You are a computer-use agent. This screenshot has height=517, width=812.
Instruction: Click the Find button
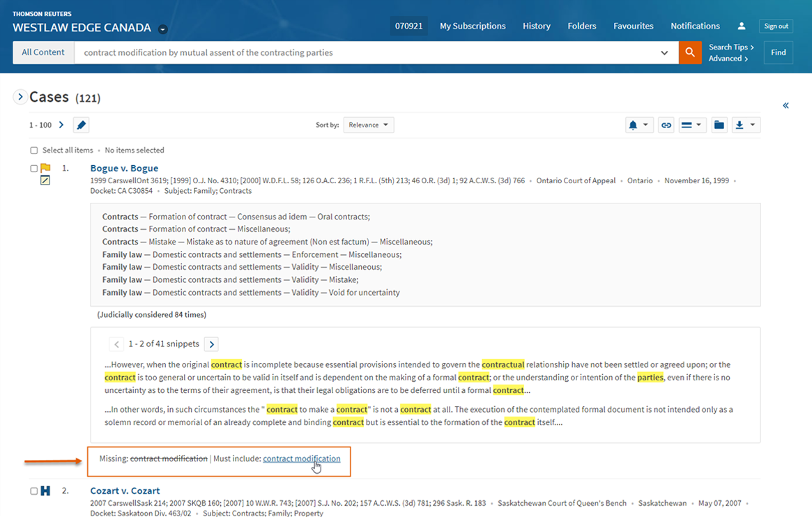tap(778, 52)
